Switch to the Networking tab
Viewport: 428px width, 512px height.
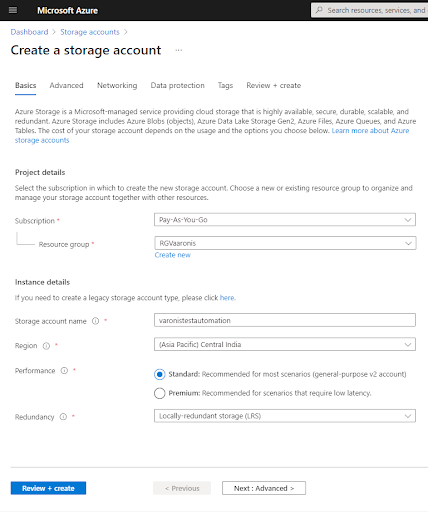click(117, 86)
